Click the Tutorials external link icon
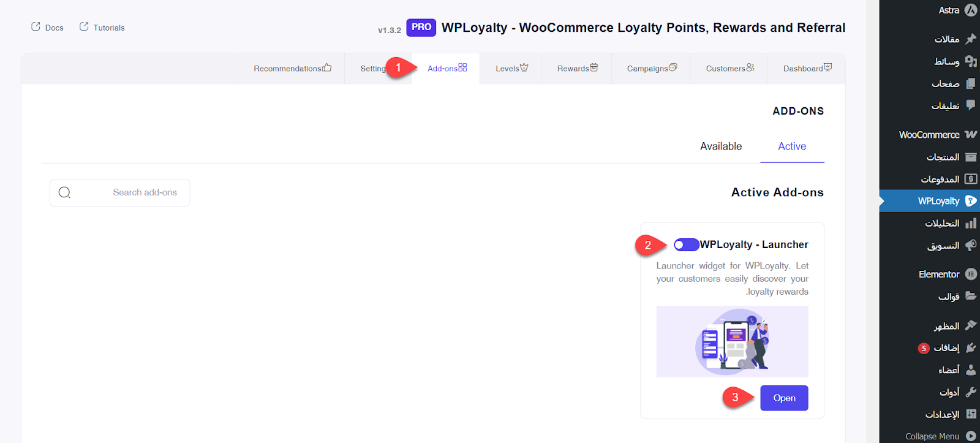The image size is (980, 443). point(84,26)
